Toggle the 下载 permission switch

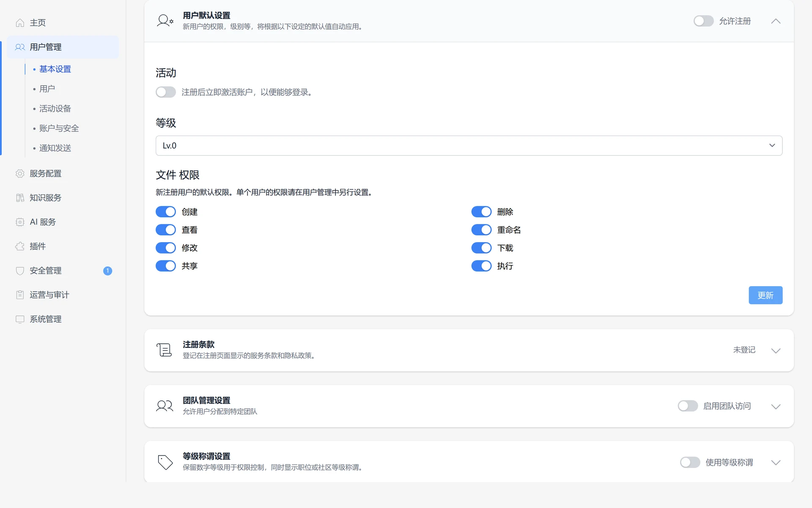point(481,248)
